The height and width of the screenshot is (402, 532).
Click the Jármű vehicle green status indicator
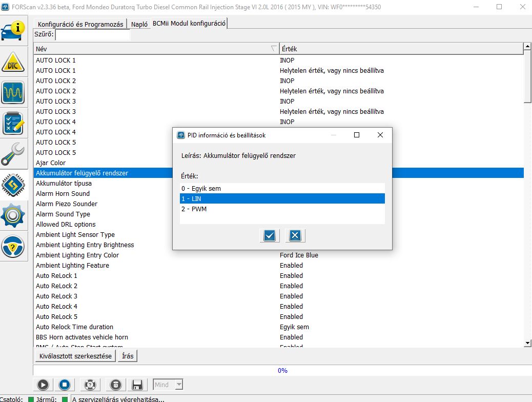coord(65,399)
